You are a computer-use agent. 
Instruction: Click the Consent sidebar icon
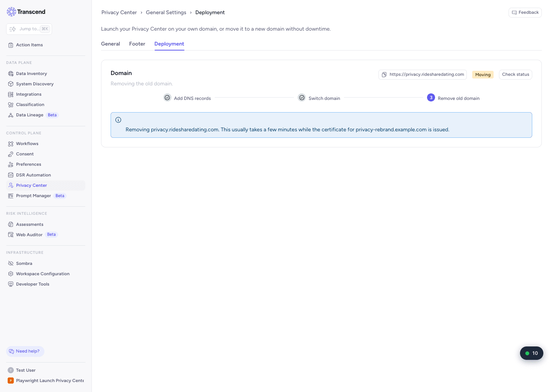11,154
